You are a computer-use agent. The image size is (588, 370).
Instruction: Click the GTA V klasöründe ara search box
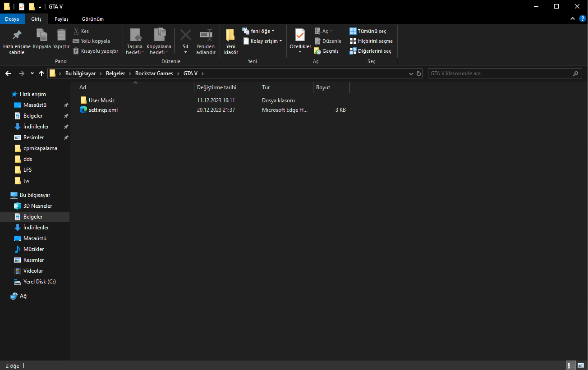coord(501,73)
